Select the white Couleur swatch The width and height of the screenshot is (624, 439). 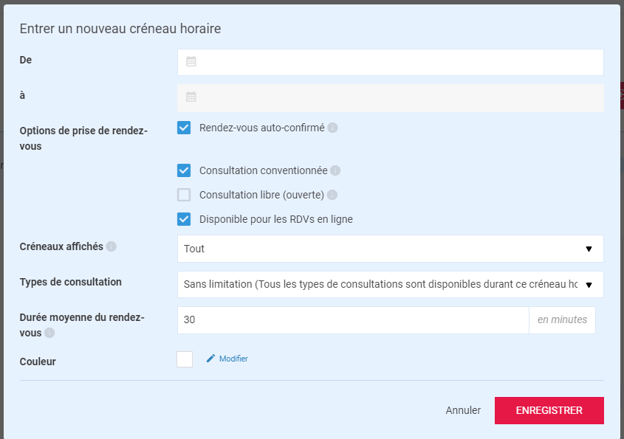click(184, 359)
